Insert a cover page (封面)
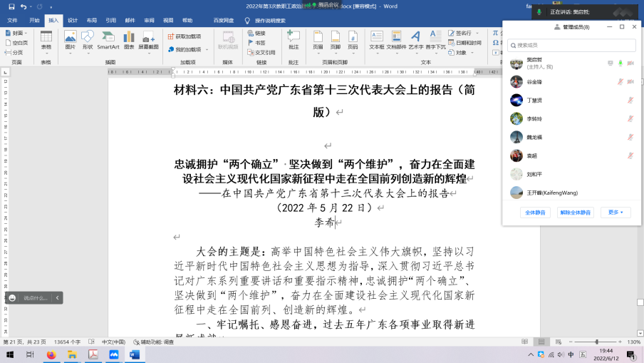The width and height of the screenshot is (644, 363). 16,33
